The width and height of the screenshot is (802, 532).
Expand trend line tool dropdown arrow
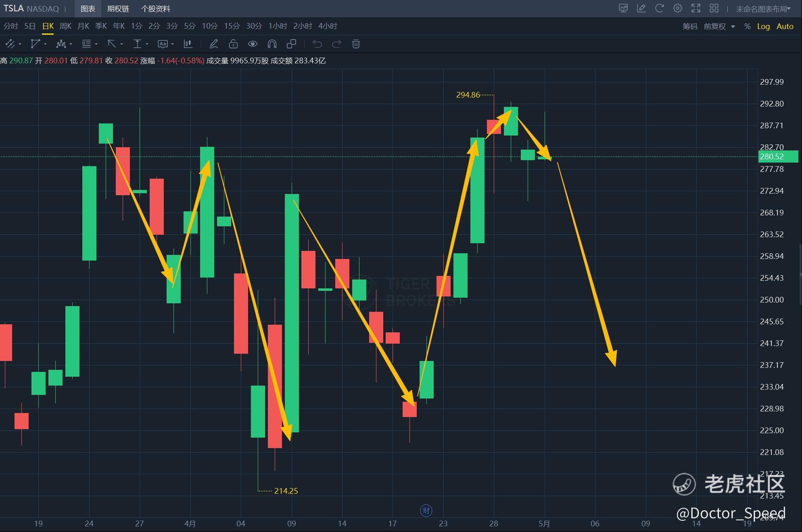(20, 44)
